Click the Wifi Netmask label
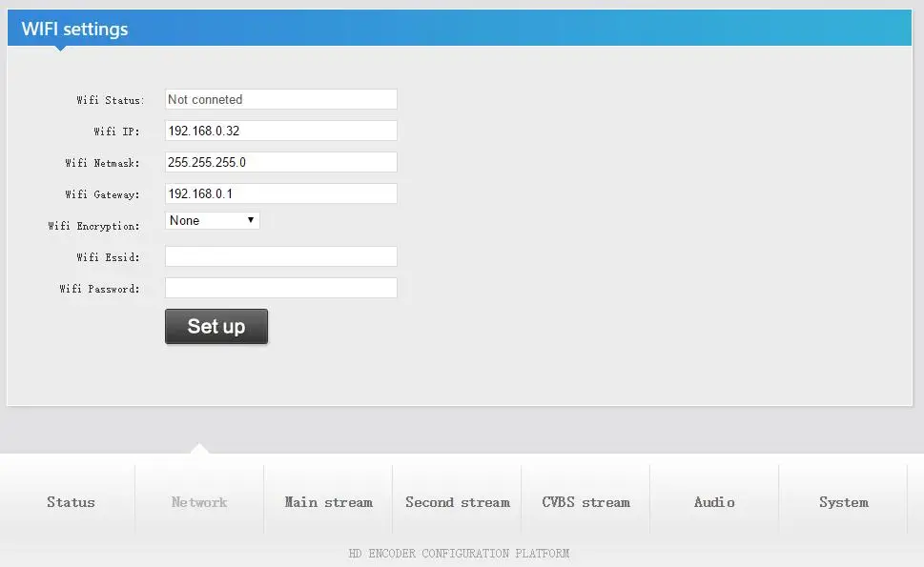The height and width of the screenshot is (567, 924). [103, 163]
